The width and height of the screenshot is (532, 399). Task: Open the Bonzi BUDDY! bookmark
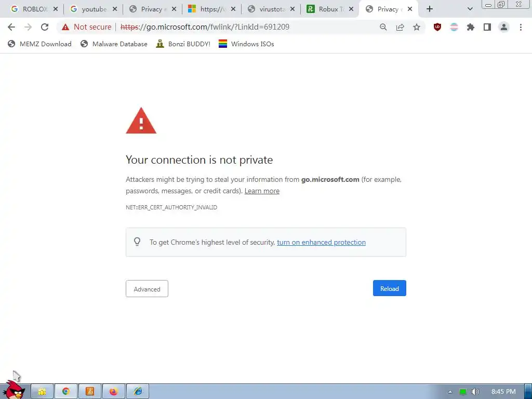point(183,44)
